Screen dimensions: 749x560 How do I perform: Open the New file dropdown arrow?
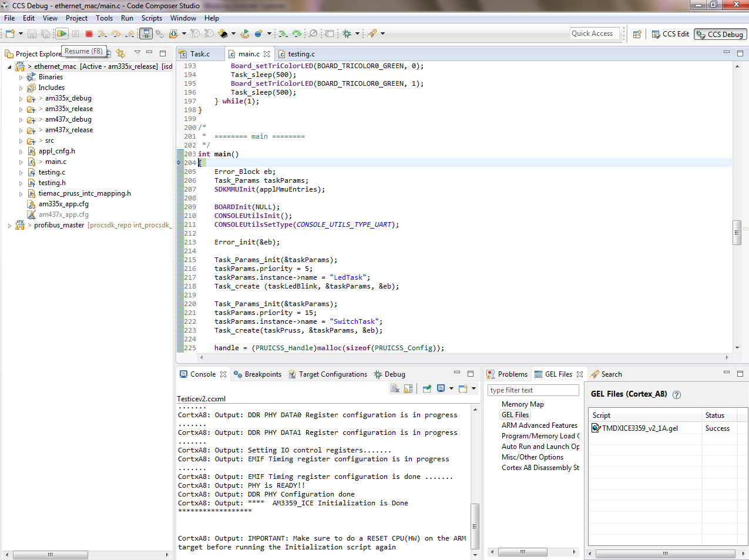(21, 33)
